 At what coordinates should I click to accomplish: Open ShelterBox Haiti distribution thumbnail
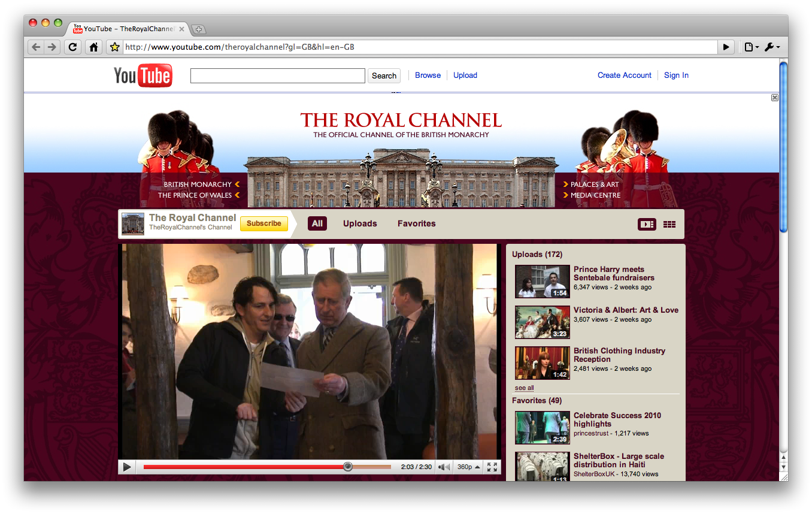[x=543, y=466]
